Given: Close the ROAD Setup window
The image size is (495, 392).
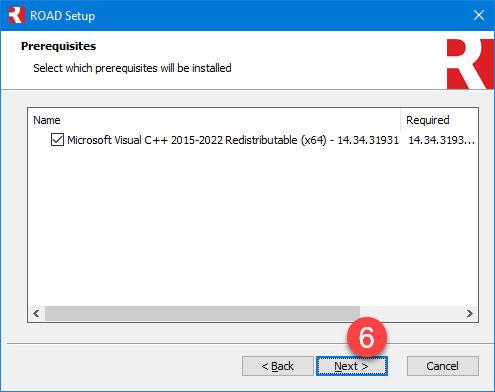Looking at the screenshot, I should click(x=479, y=15).
